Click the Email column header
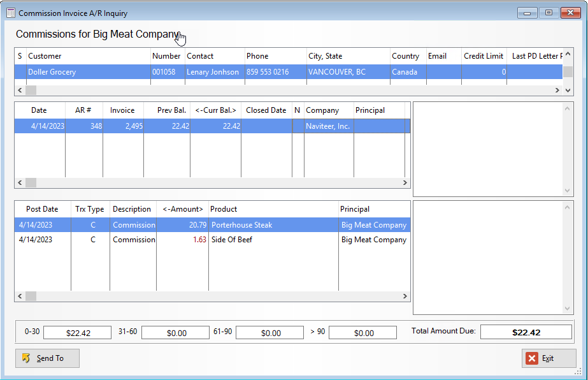The image size is (588, 380). [x=443, y=56]
